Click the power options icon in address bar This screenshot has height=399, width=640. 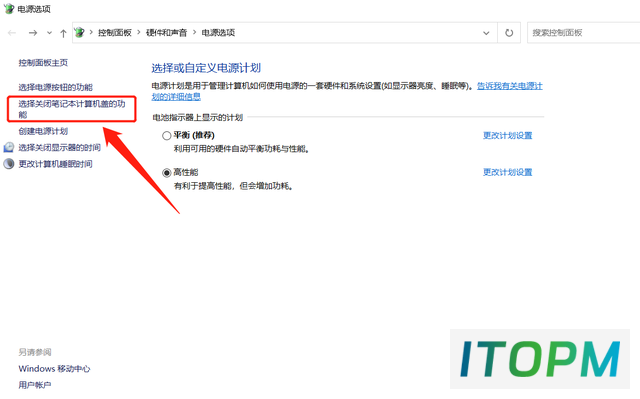click(x=80, y=33)
